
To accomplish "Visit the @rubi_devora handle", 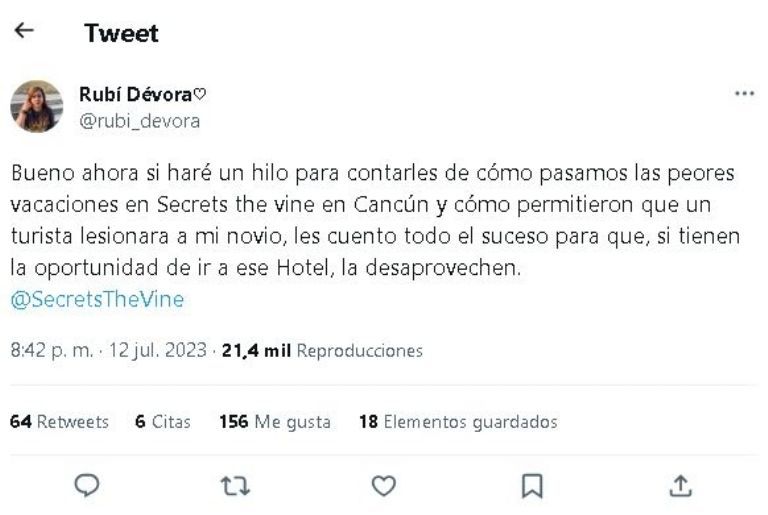I will [x=140, y=121].
